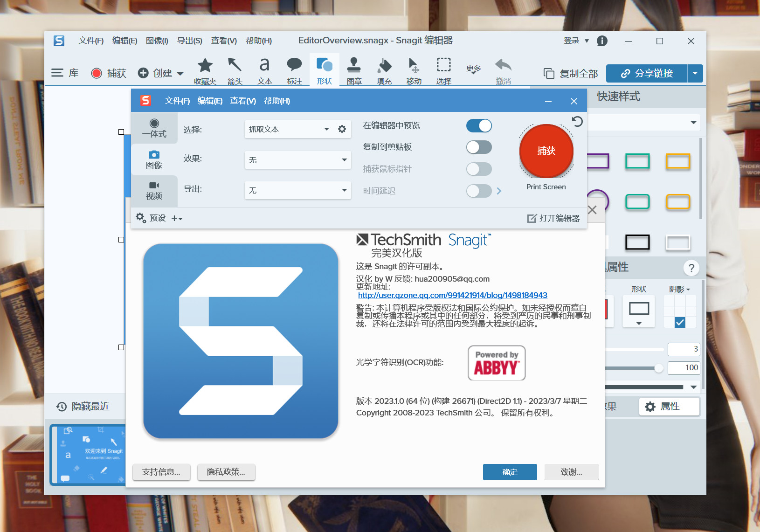Click Share Link (分享链接) button

pos(646,73)
